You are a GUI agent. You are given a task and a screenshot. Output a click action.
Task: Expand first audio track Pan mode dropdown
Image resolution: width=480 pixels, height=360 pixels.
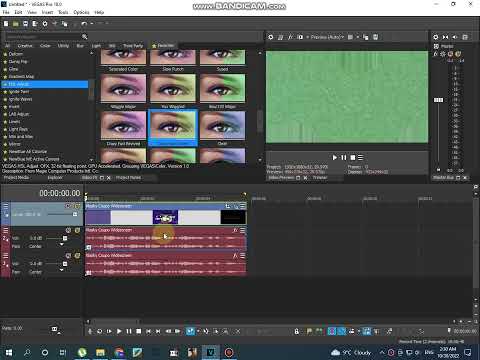(62, 245)
